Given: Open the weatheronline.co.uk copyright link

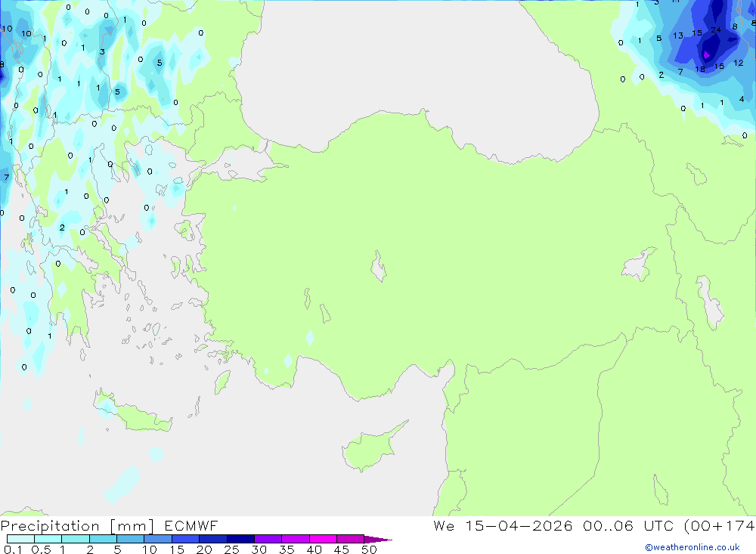Looking at the screenshot, I should pos(692,547).
